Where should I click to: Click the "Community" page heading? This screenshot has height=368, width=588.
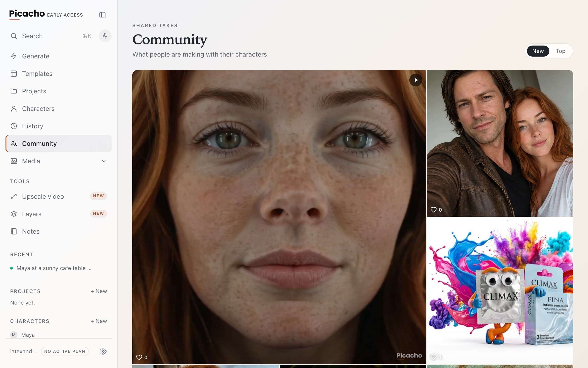click(170, 40)
